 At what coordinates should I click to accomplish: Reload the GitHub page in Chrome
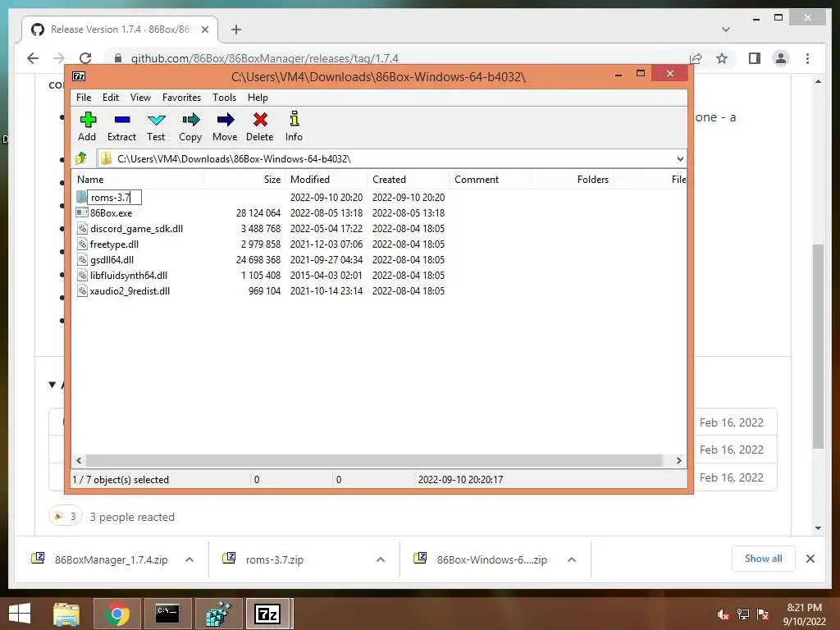click(x=85, y=58)
